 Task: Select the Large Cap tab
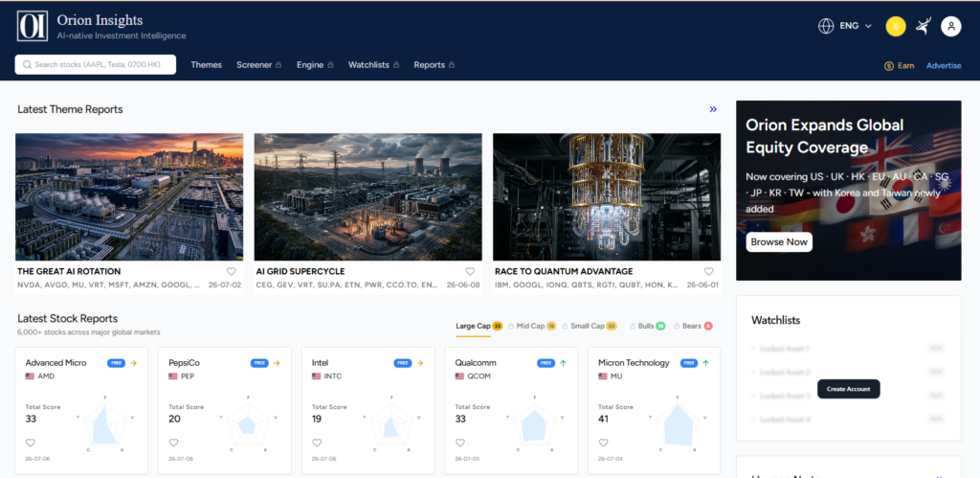tap(479, 326)
